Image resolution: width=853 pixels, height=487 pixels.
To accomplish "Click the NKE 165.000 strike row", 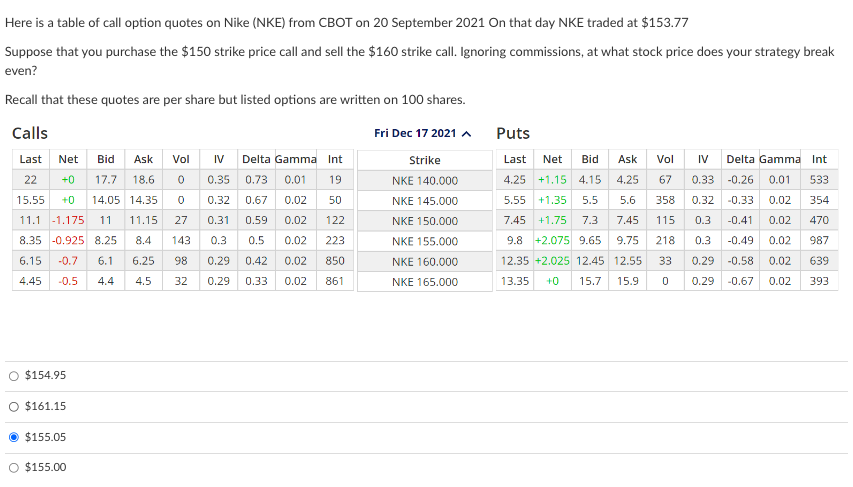I will point(425,282).
